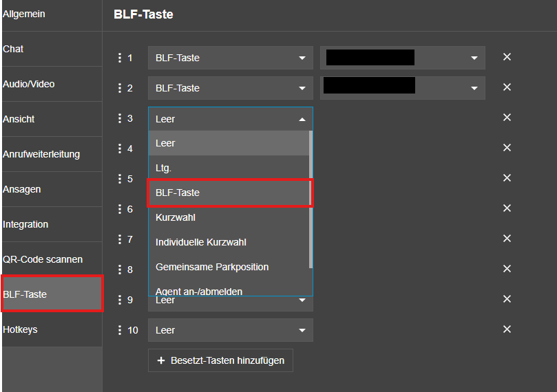Delete row 3 using its X icon

click(x=507, y=118)
